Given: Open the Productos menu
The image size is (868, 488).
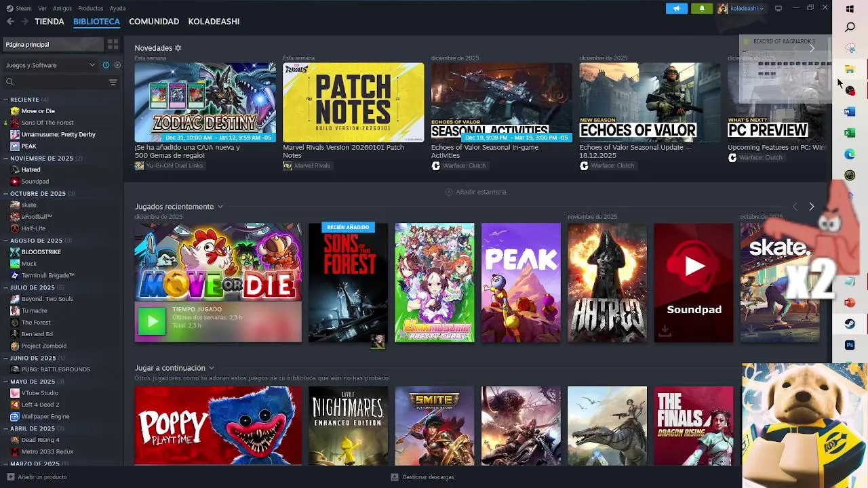Looking at the screenshot, I should (x=91, y=8).
